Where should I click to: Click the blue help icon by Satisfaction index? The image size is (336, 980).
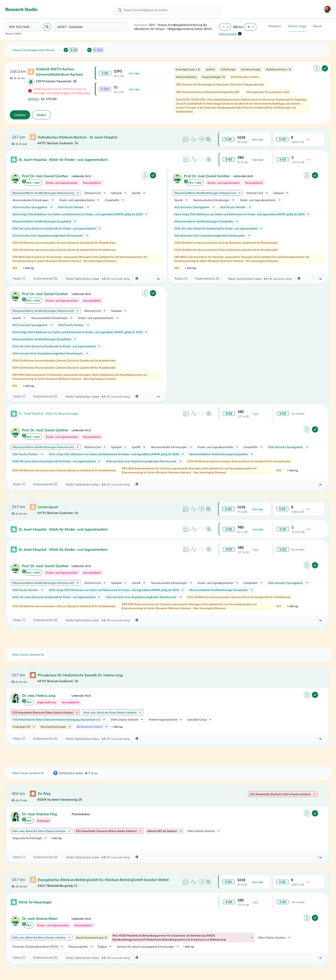(x=55, y=773)
